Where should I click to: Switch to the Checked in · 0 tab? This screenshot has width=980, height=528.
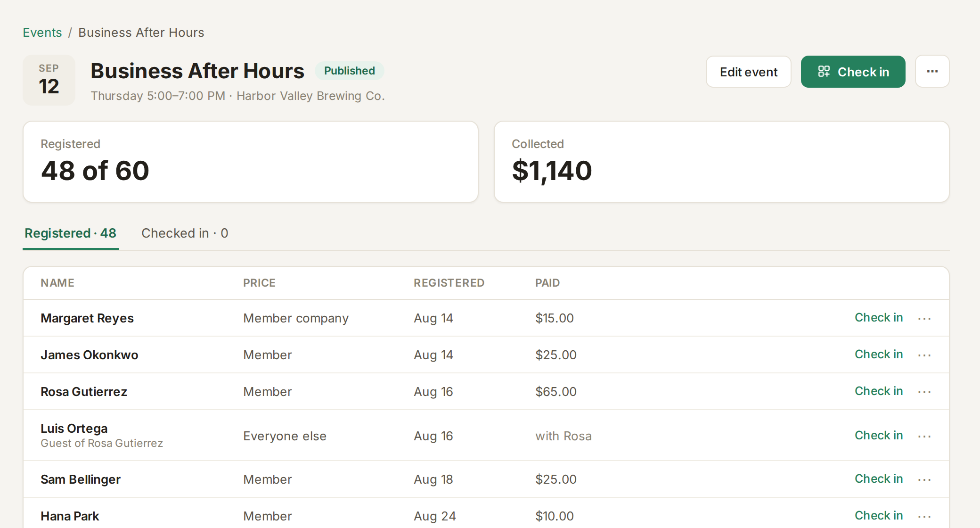click(185, 233)
